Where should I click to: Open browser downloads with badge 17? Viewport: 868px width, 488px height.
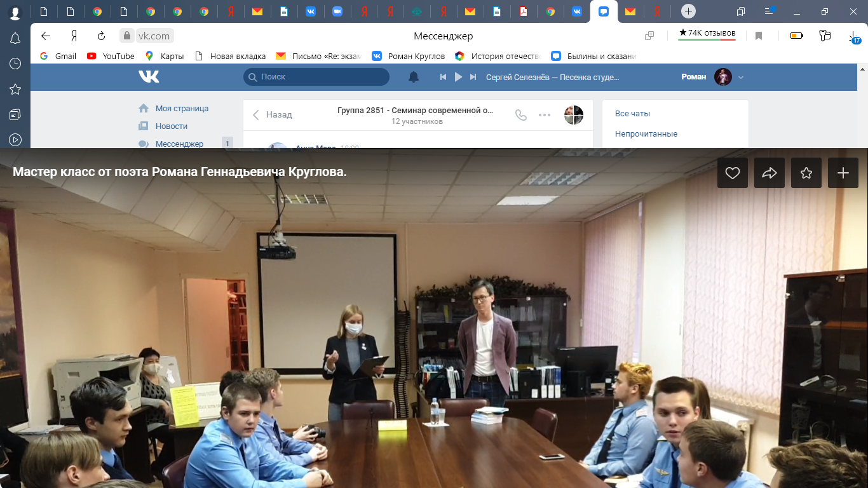(x=854, y=37)
